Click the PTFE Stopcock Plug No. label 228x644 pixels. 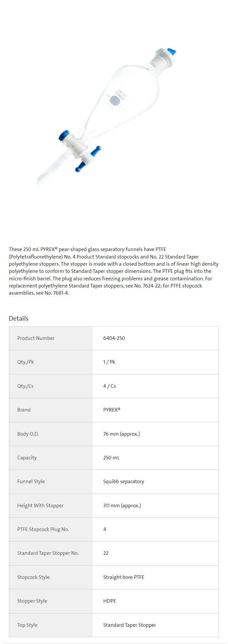tap(43, 529)
